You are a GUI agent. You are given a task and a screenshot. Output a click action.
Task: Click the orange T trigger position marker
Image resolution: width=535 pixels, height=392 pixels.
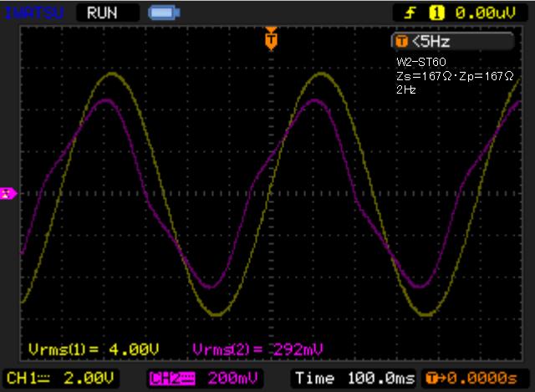coord(271,39)
